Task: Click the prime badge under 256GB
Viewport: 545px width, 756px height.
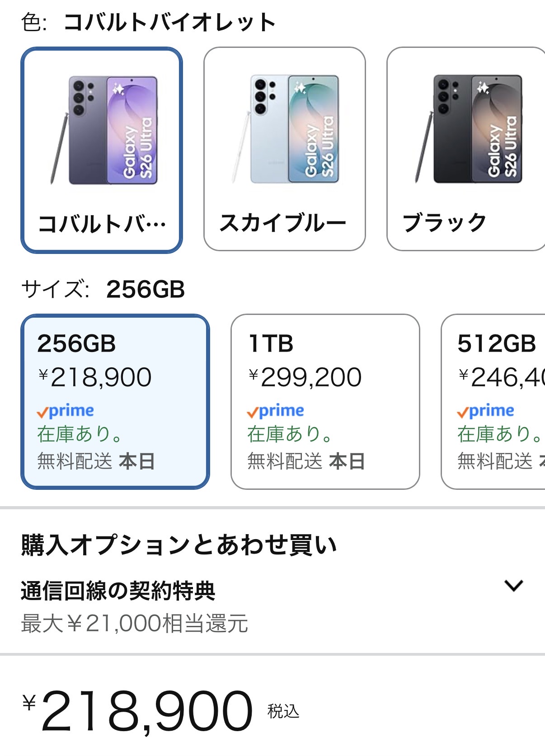Action: (66, 411)
